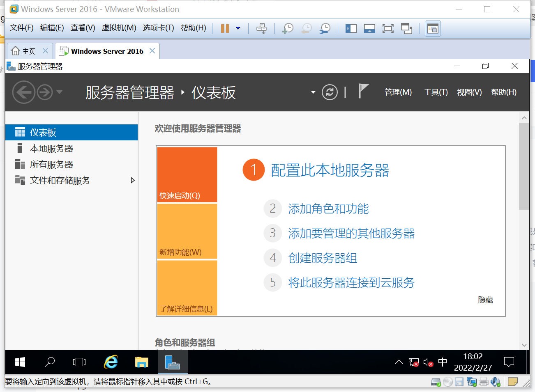Open Server Manager 帮助(H) menu
Screen dimensions: 535x392
click(504, 92)
